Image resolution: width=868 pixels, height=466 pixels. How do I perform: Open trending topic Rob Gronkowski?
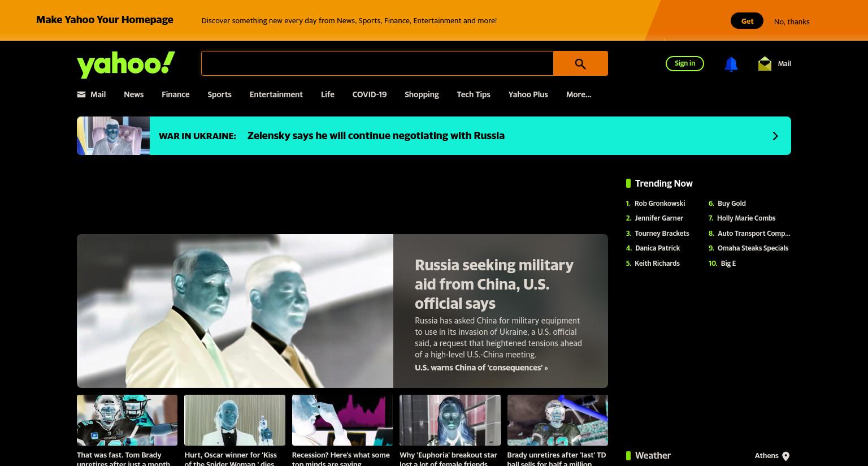(659, 204)
